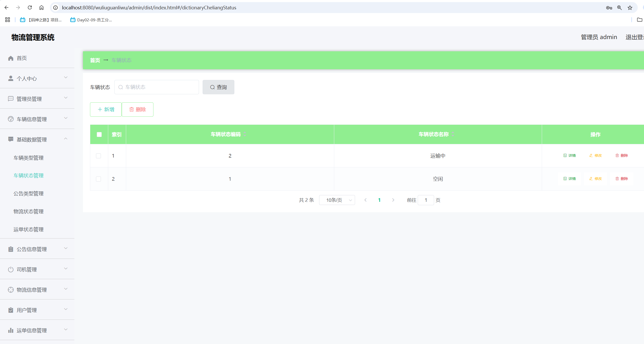Click 删除 for the 运输中 row
This screenshot has height=344, width=644.
tap(621, 155)
